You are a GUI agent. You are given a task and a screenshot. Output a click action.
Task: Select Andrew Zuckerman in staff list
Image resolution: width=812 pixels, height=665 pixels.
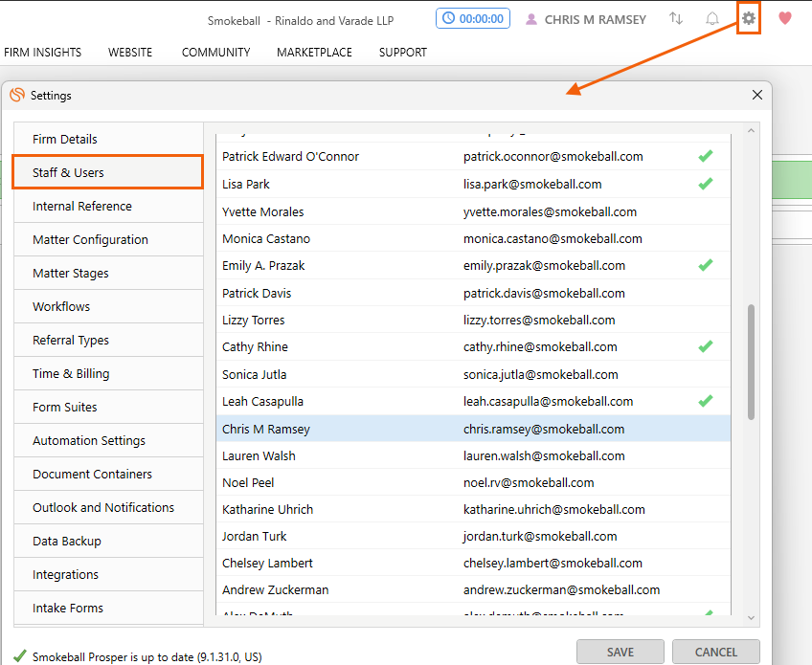click(473, 590)
